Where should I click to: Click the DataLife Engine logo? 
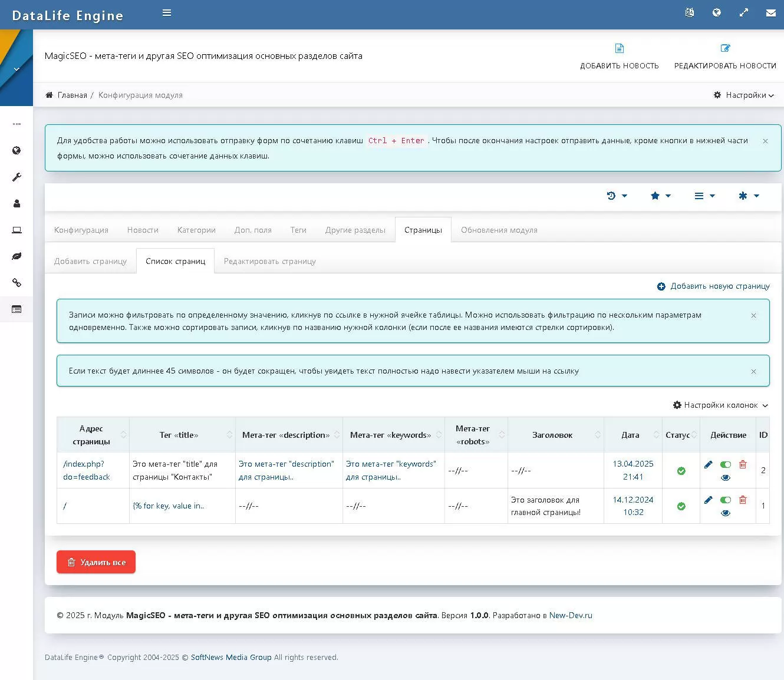click(68, 15)
